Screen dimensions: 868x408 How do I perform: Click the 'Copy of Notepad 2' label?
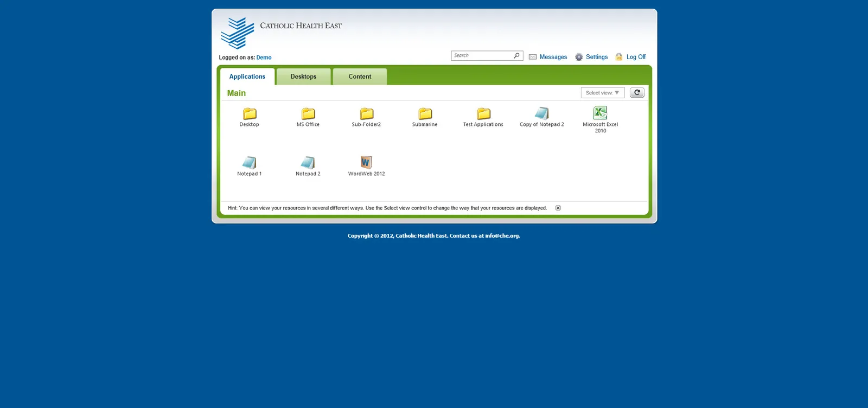[x=541, y=124]
